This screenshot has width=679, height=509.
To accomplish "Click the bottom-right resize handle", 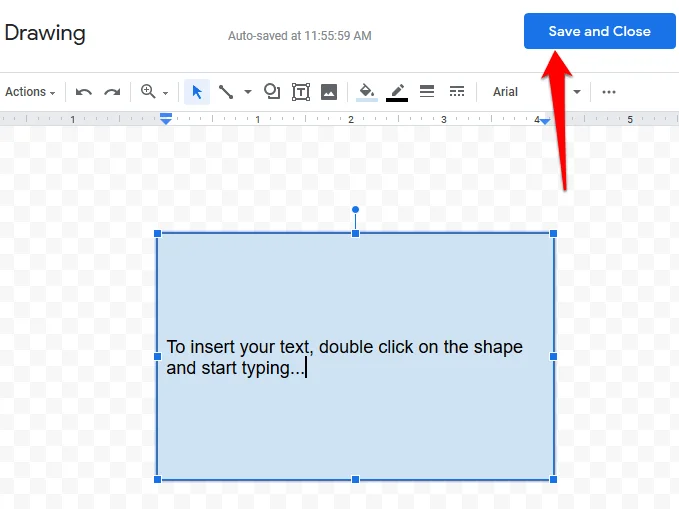I will click(553, 479).
